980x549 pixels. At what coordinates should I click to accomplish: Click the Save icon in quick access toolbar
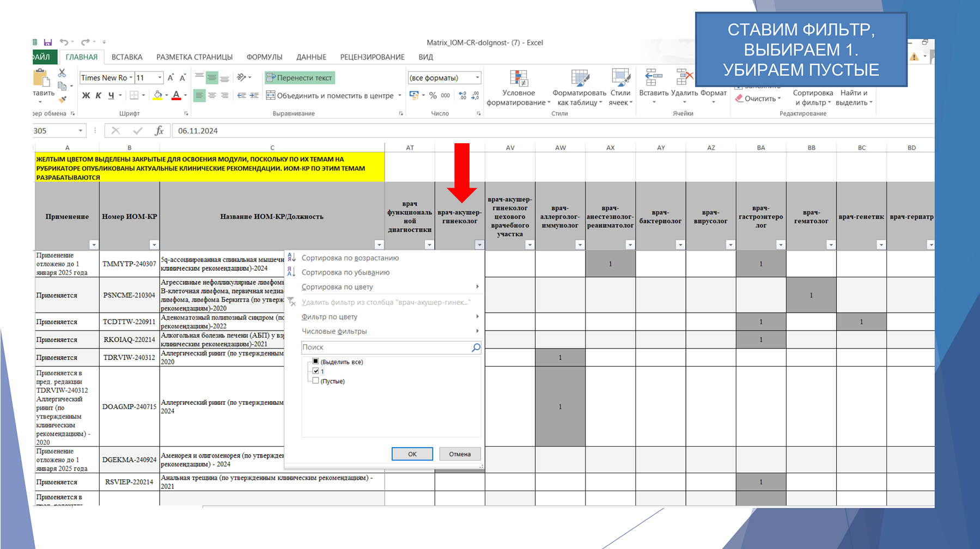(48, 42)
